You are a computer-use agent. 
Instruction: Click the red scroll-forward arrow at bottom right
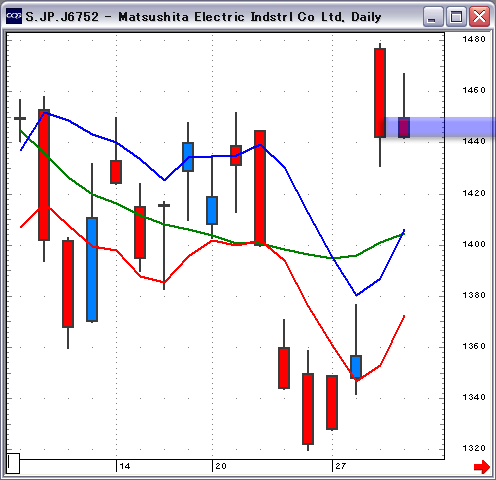click(482, 466)
